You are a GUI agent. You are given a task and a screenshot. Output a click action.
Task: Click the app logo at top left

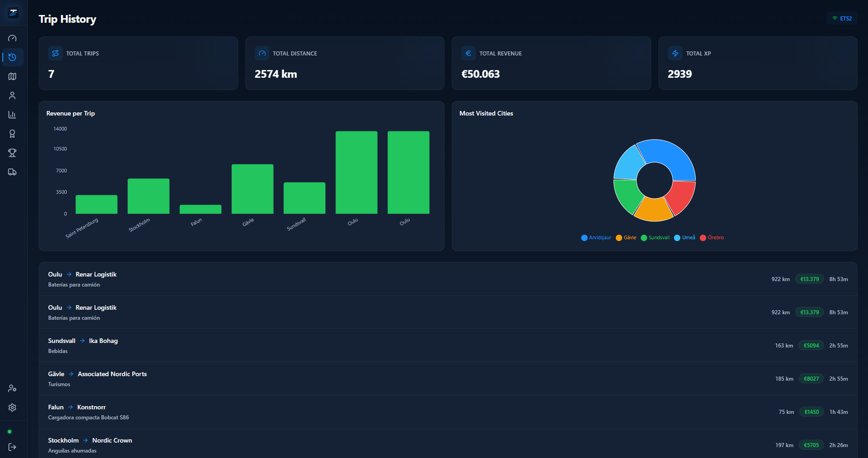13,13
